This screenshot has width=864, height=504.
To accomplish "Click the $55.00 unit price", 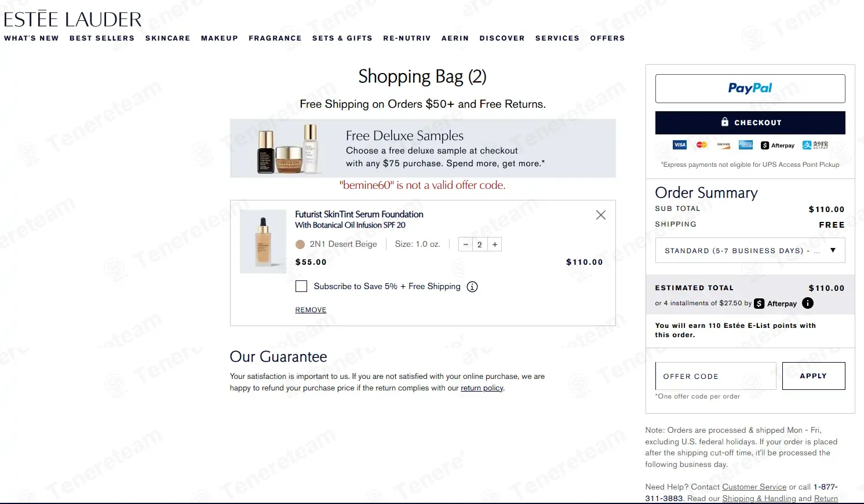I will [311, 262].
